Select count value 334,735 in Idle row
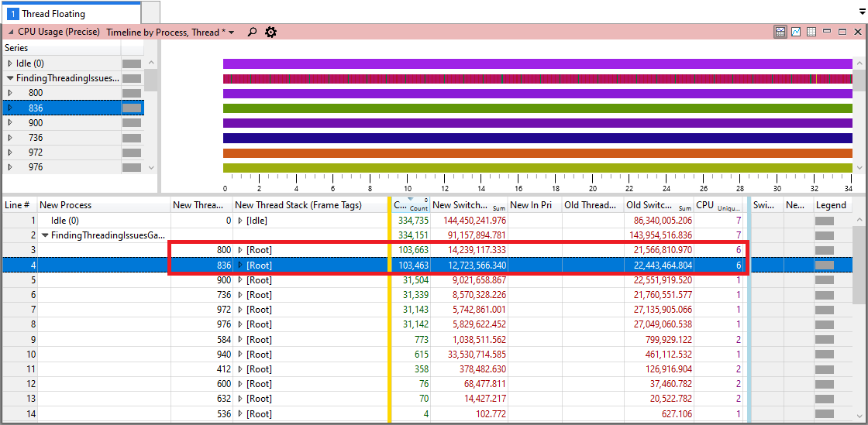The height and width of the screenshot is (425, 868). pyautogui.click(x=413, y=221)
